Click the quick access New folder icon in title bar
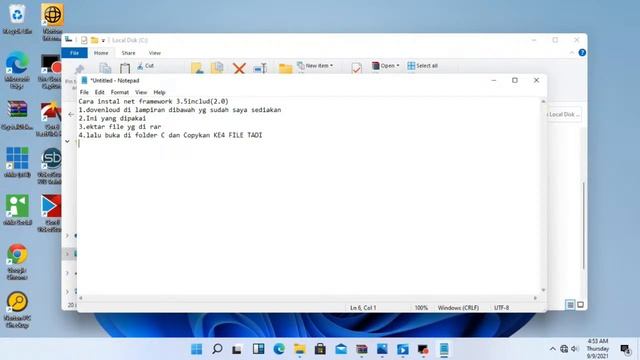 pos(94,40)
